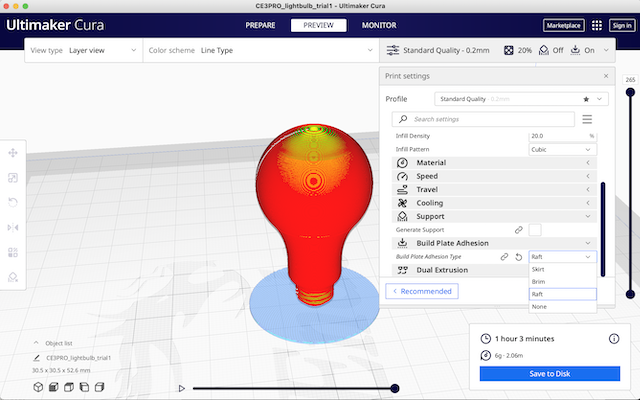Select the Mirror tool in left toolbar

(13, 227)
